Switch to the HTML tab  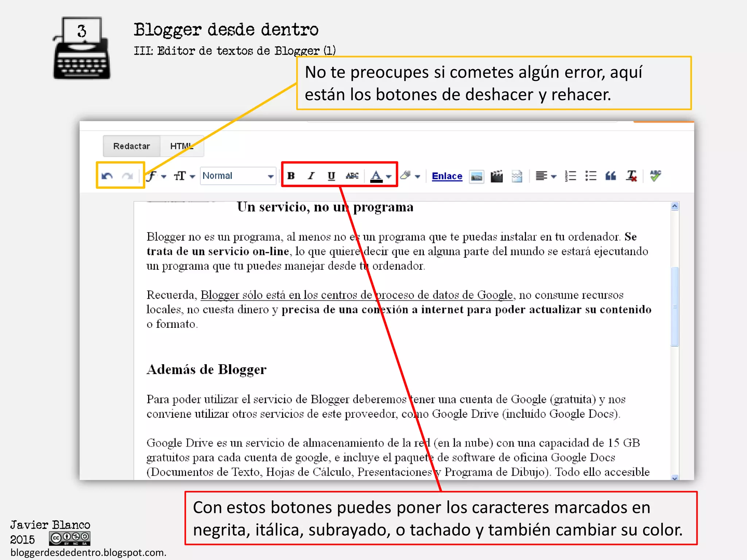point(182,146)
